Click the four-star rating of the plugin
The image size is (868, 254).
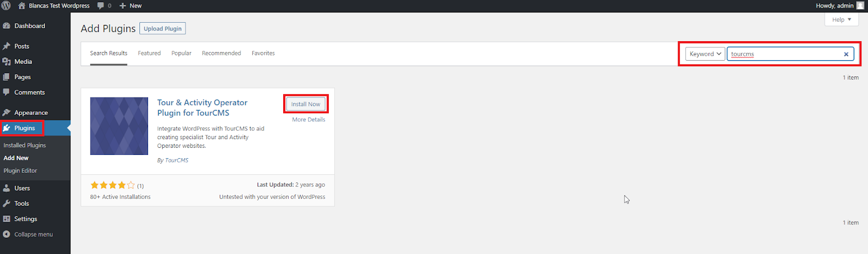pos(112,185)
